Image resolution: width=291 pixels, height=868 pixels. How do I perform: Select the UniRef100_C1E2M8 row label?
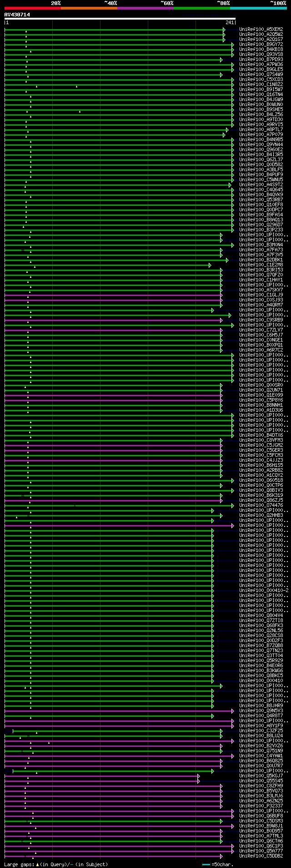(261, 265)
